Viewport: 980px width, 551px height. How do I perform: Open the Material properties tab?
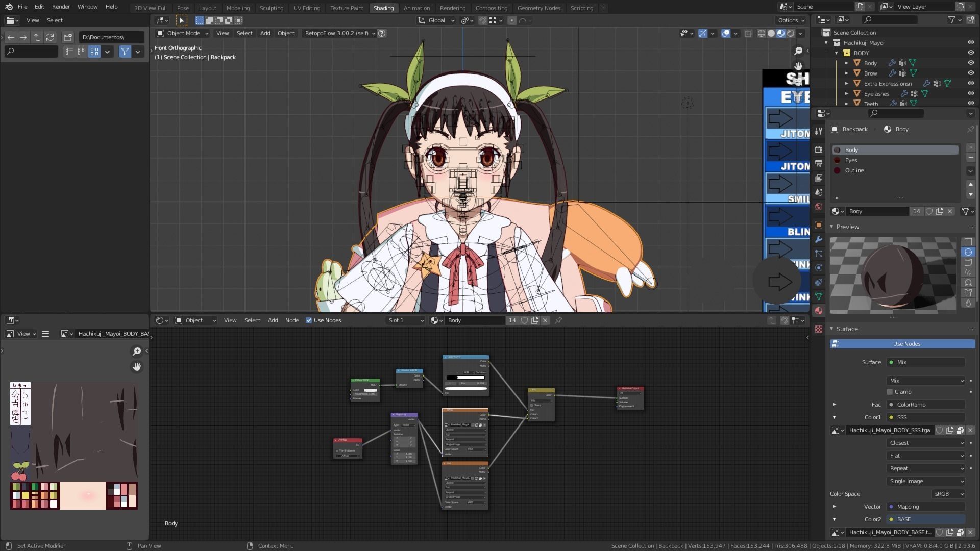819,311
